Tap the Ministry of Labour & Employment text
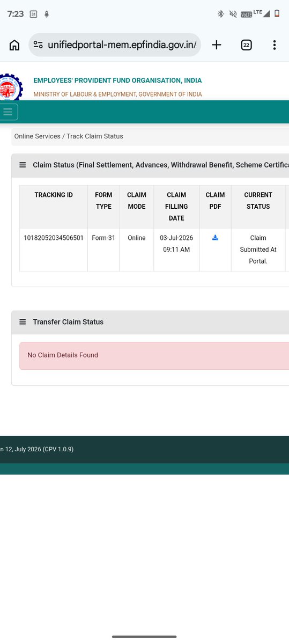The width and height of the screenshot is (289, 644). tap(117, 94)
